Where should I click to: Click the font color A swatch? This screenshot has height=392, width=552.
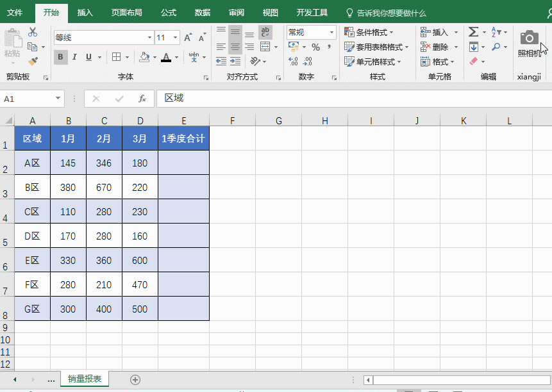click(x=165, y=57)
